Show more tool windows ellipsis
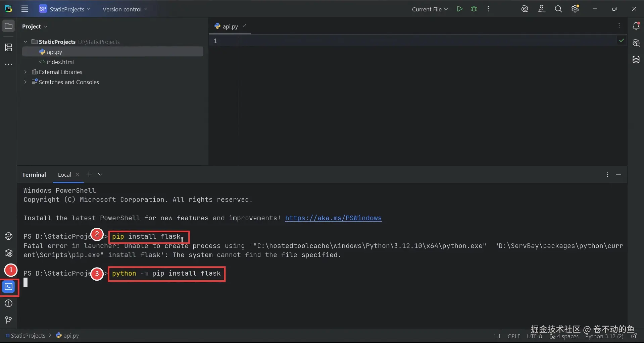644x343 pixels. click(8, 64)
